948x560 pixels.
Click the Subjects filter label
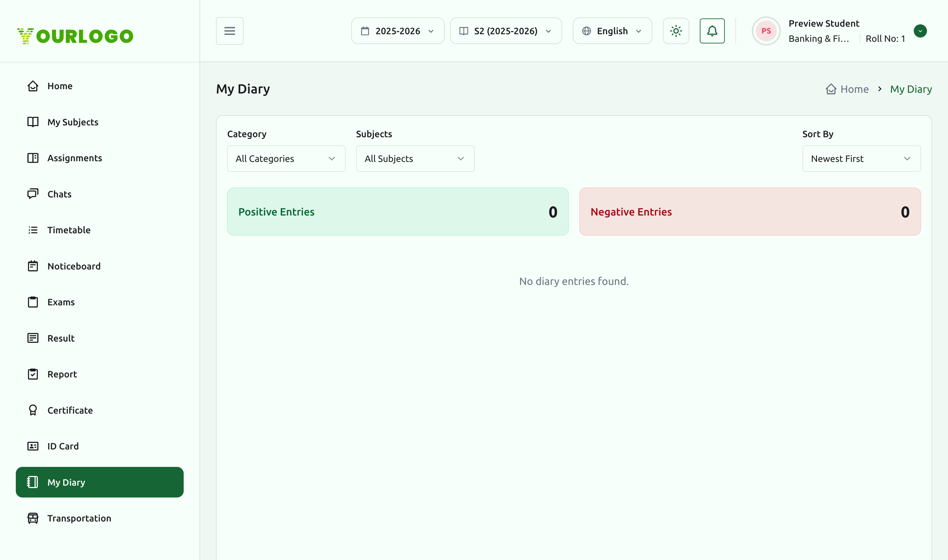[x=374, y=134]
